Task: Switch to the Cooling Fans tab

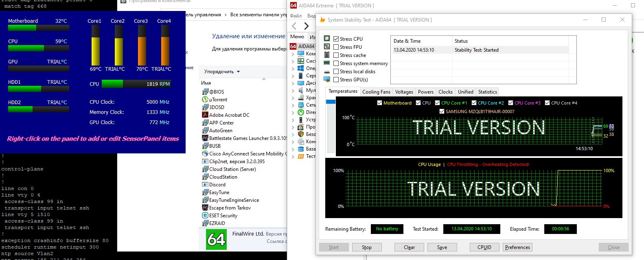Action: coord(376,92)
